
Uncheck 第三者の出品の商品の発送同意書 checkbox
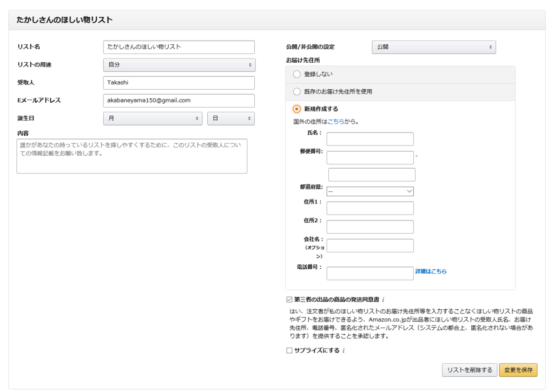point(289,300)
